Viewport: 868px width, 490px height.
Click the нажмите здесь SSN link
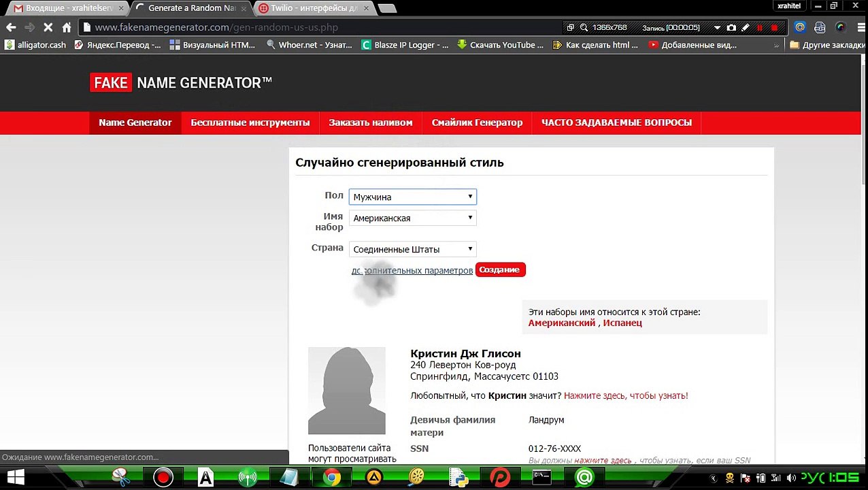(x=603, y=461)
